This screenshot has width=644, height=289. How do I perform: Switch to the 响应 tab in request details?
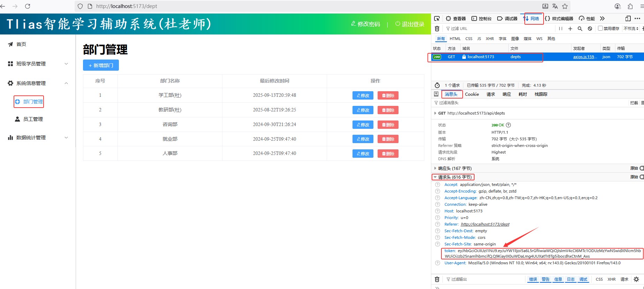coord(507,94)
